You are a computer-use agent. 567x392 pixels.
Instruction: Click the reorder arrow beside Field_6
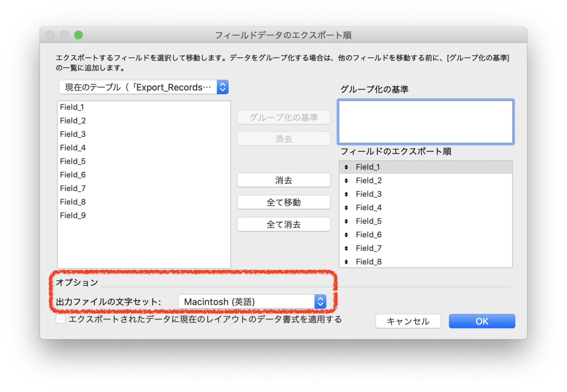tap(347, 234)
